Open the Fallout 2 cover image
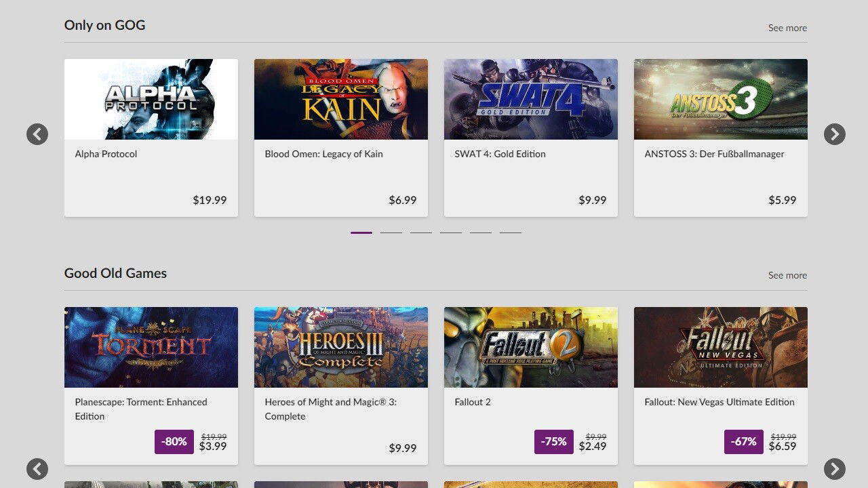Screen dimensions: 868x488 click(x=531, y=347)
